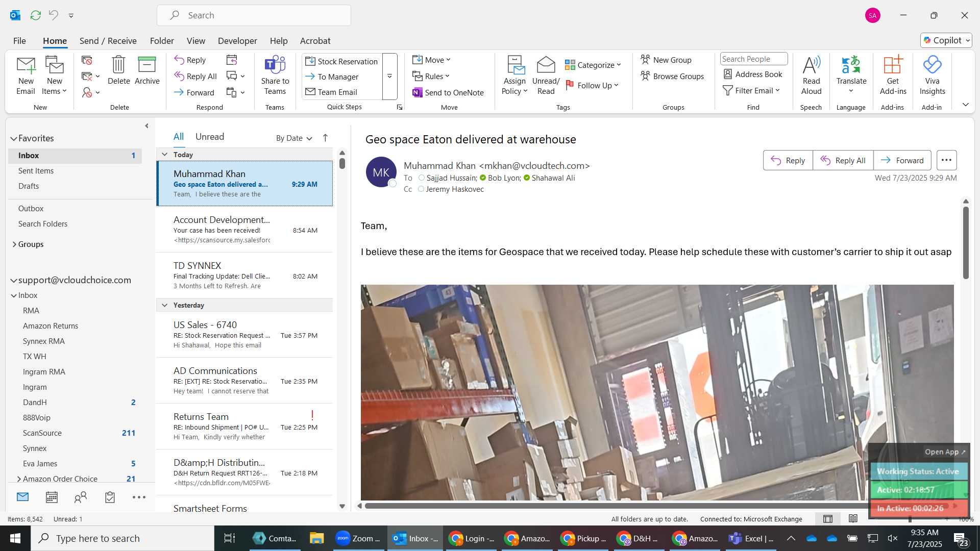This screenshot has width=980, height=551.
Task: Open the Address Book
Action: (753, 74)
